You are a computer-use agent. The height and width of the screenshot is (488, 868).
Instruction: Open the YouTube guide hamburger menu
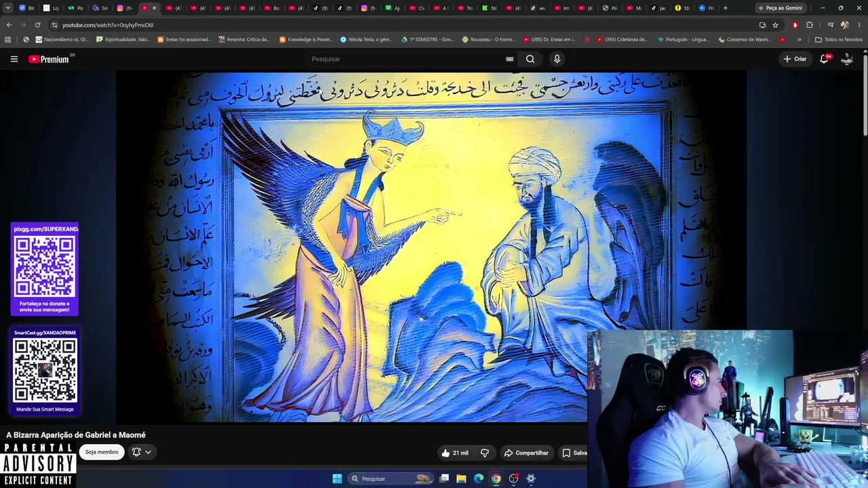tap(14, 59)
